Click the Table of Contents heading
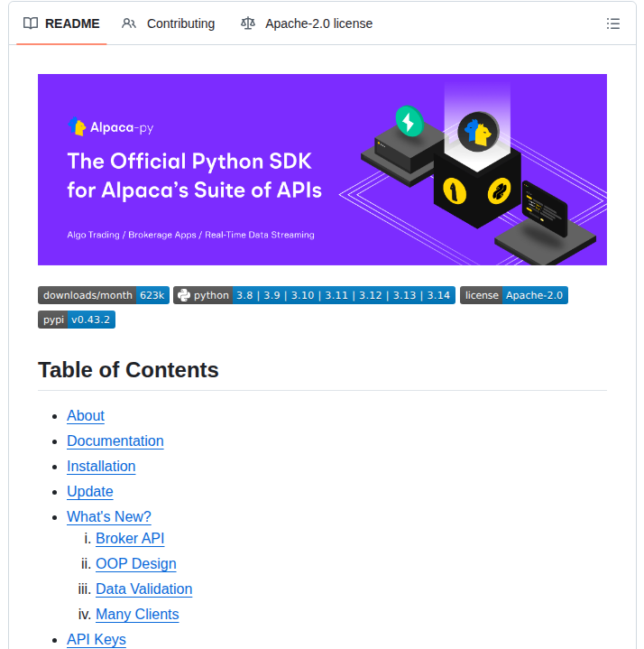This screenshot has width=644, height=649. 128,369
